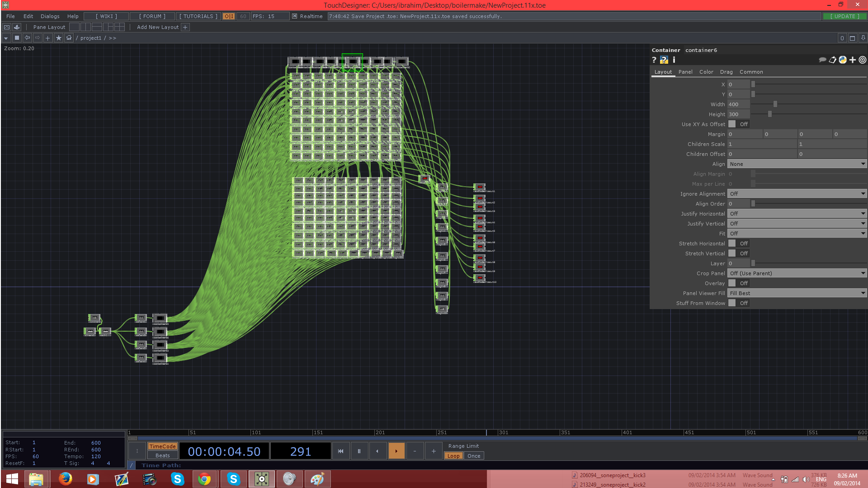Click the home network icon in path bar
Viewport: 868px width, 488px height.
point(69,38)
